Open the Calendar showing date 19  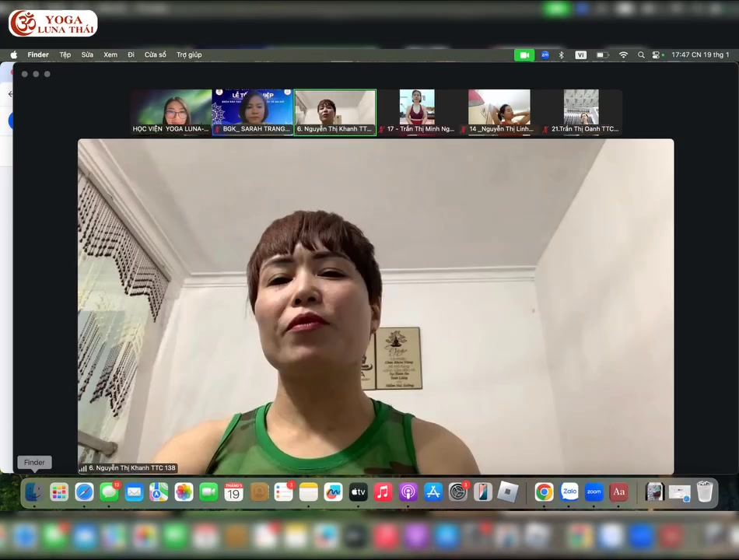233,492
